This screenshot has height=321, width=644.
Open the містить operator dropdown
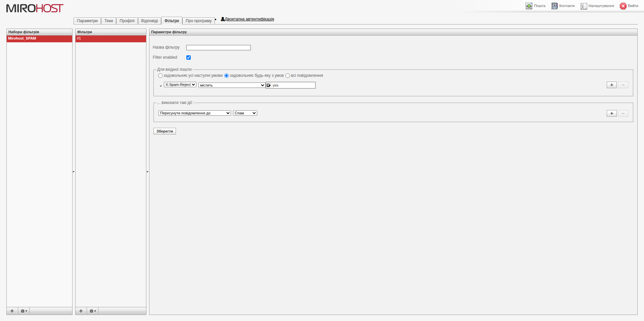click(x=232, y=85)
